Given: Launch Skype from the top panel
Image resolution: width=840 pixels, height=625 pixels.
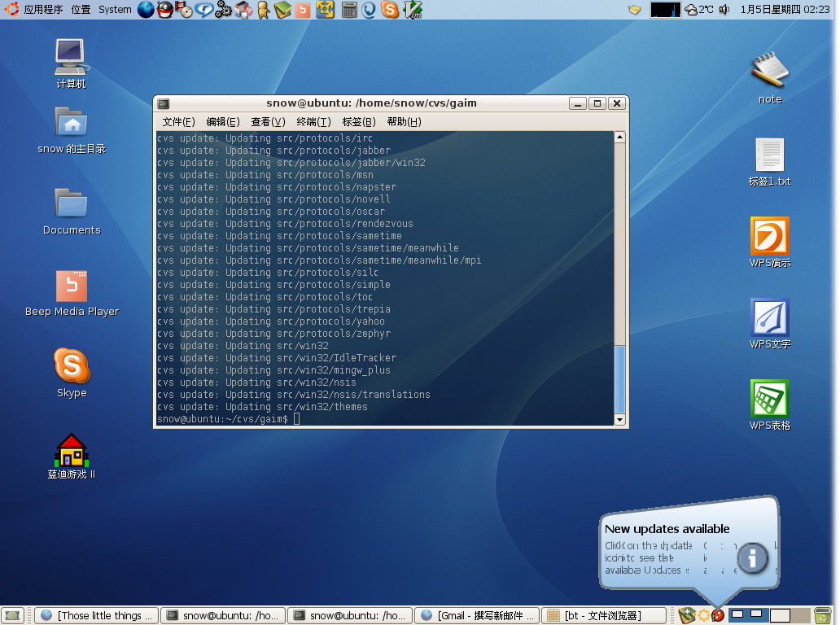Looking at the screenshot, I should (390, 10).
